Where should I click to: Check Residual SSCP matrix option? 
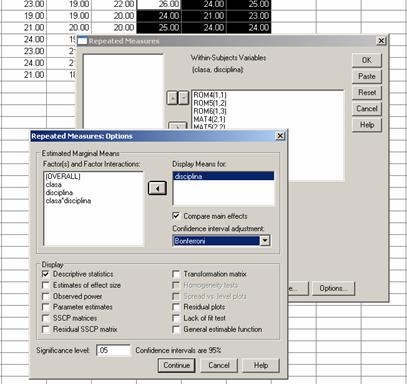coord(46,329)
